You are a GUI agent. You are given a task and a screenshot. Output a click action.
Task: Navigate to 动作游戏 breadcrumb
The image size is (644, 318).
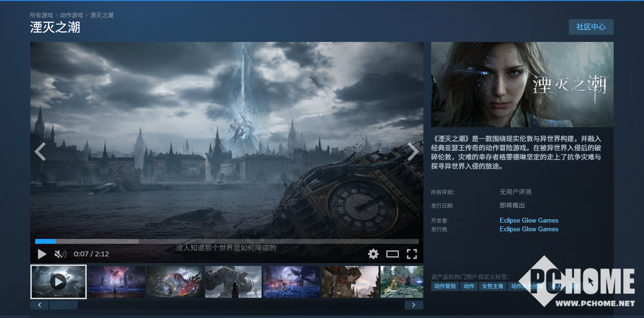pos(71,15)
